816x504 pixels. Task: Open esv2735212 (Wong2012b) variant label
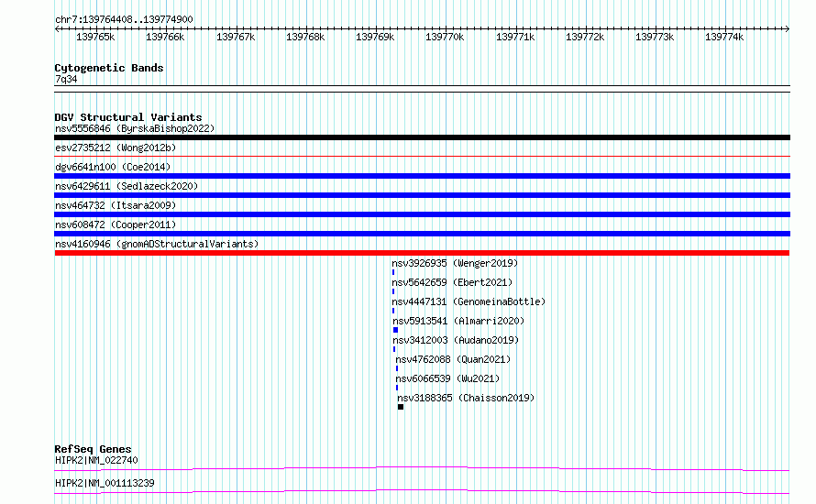point(116,148)
